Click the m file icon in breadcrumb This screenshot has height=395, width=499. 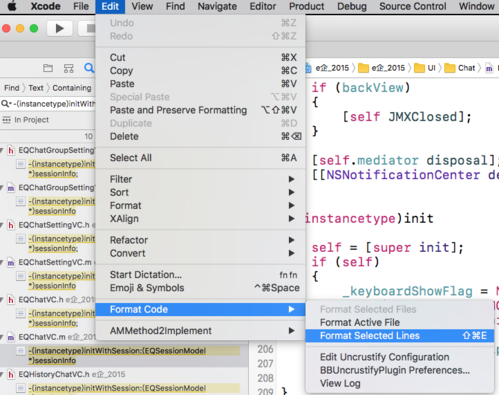(x=489, y=68)
